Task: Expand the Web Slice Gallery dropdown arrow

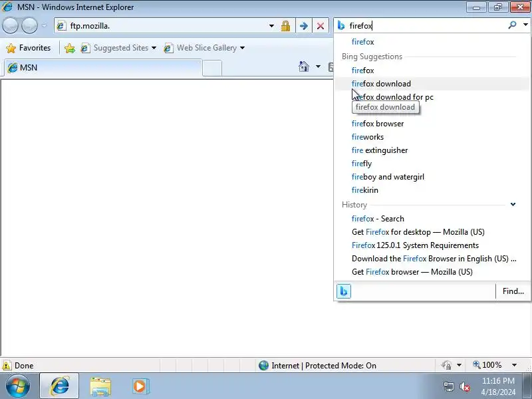Action: pyautogui.click(x=242, y=48)
